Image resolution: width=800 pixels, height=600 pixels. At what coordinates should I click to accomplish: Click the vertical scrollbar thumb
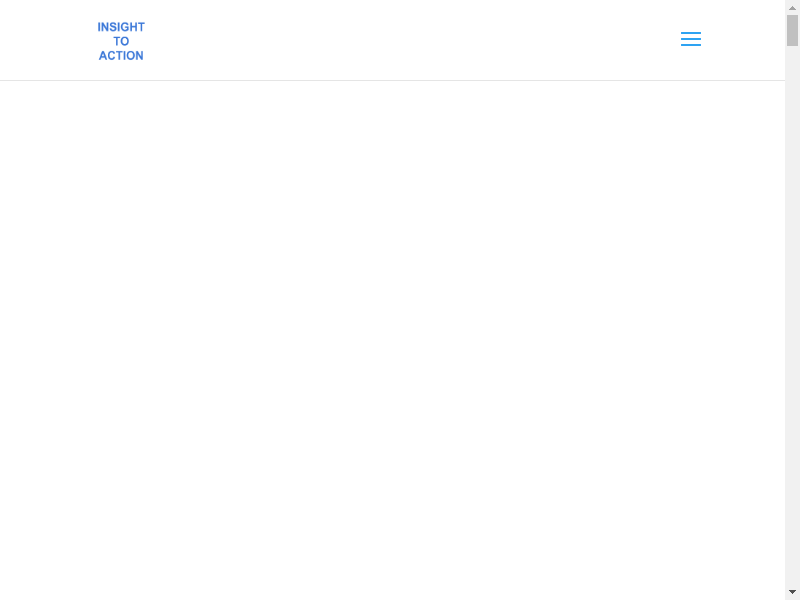(792, 30)
